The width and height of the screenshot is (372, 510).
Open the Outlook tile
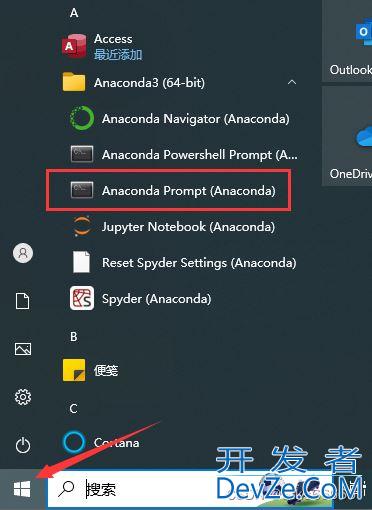click(x=347, y=40)
